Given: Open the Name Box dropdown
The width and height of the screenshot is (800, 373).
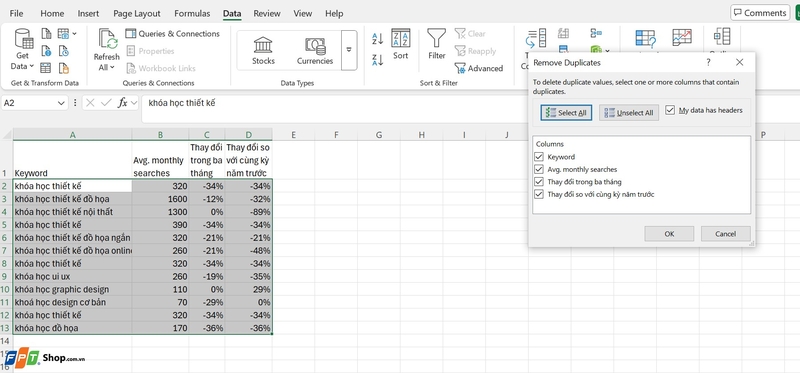Looking at the screenshot, I should pyautogui.click(x=61, y=103).
